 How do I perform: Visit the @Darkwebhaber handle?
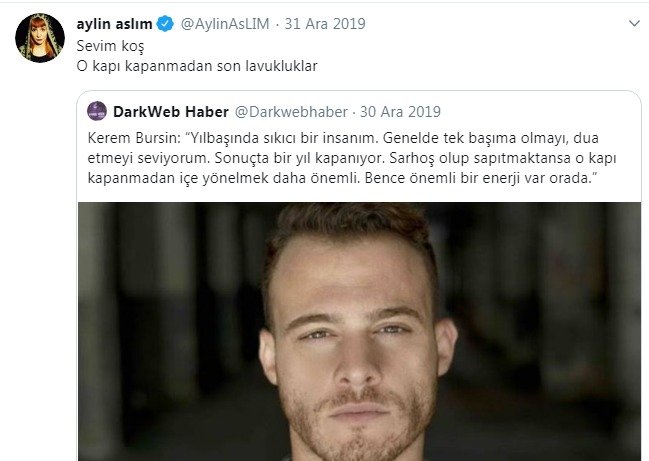point(291,112)
